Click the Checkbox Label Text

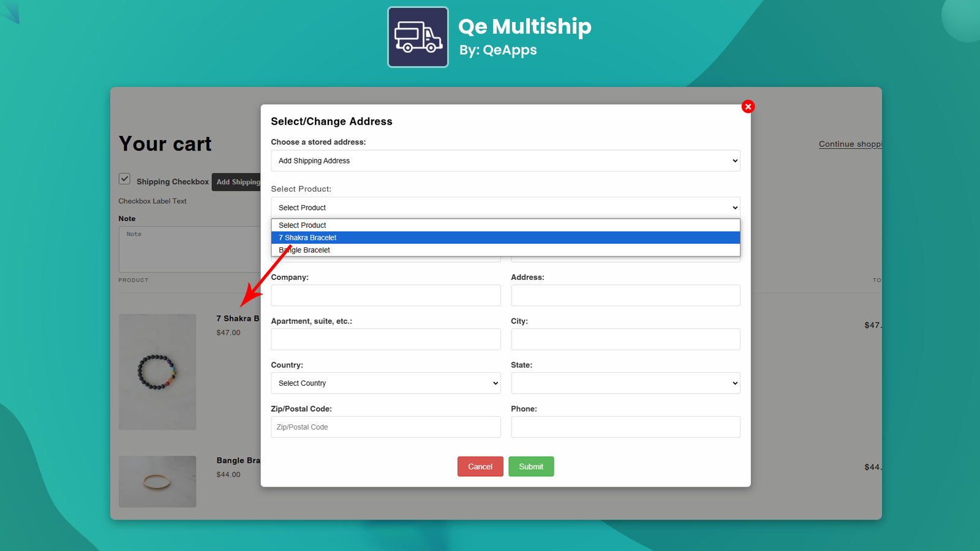[153, 201]
